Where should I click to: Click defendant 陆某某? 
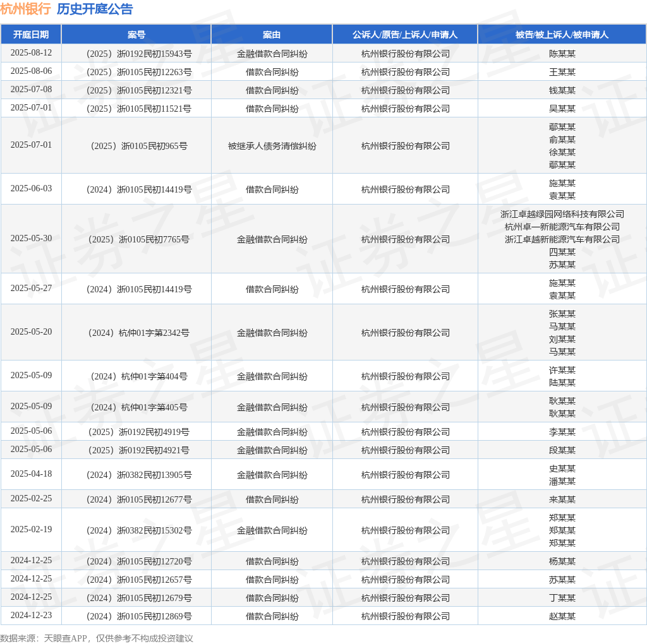pos(562,383)
